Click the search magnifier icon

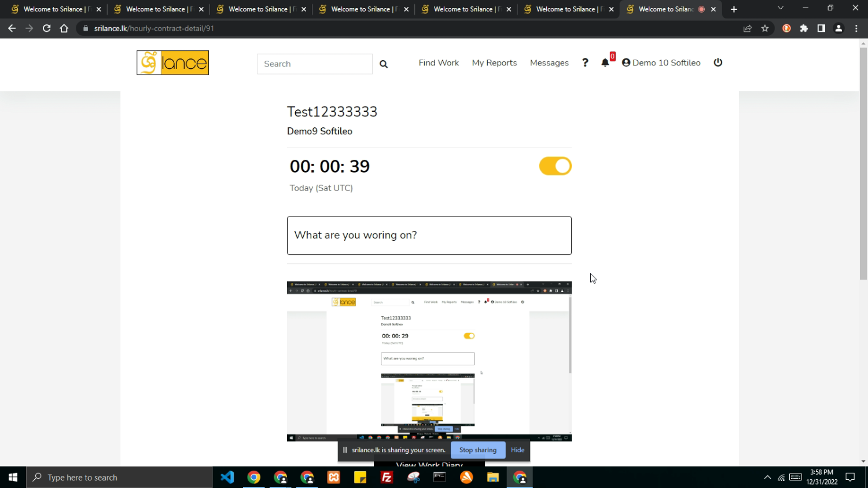[x=384, y=64]
